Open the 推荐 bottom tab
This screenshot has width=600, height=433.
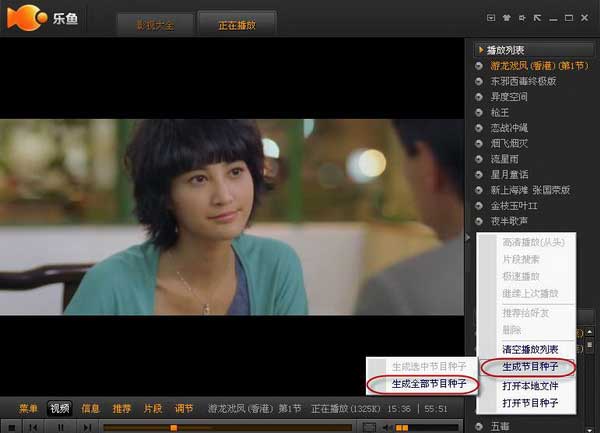[122, 409]
